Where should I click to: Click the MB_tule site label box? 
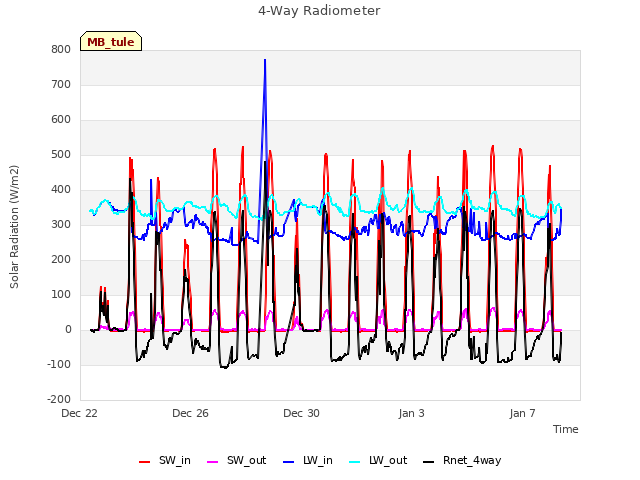click(x=111, y=41)
